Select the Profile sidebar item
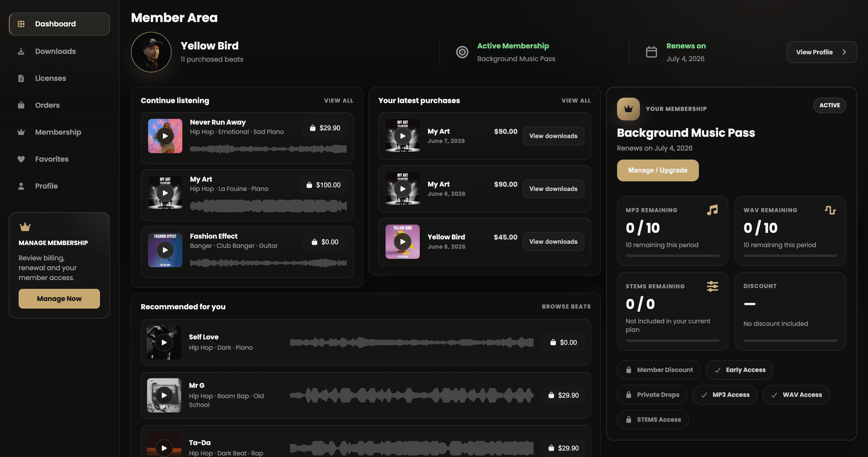The height and width of the screenshot is (457, 868). [x=59, y=186]
